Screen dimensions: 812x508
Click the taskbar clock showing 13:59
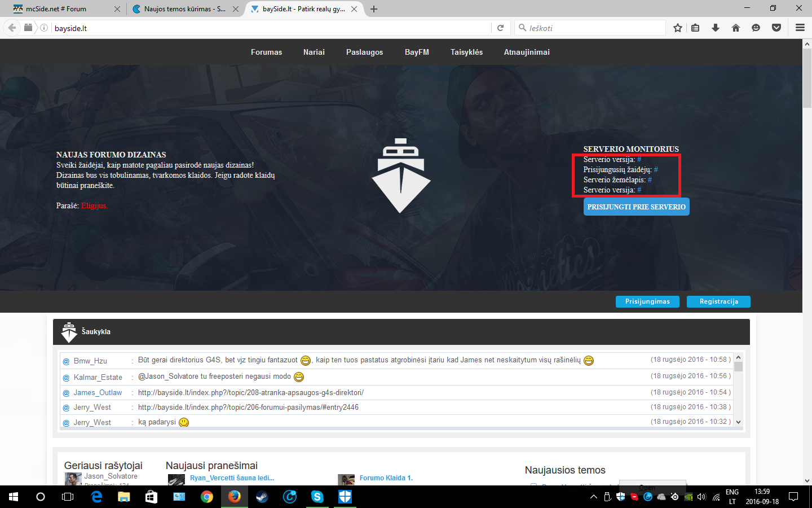click(x=762, y=497)
